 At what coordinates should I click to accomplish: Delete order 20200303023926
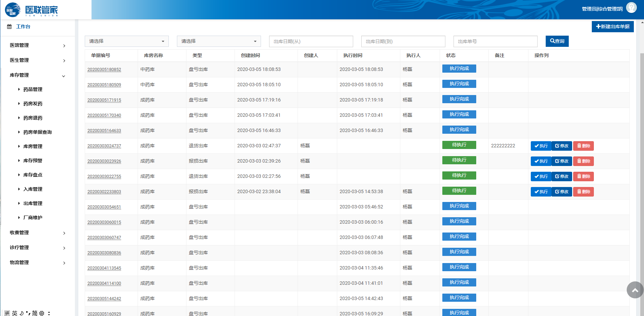coord(583,161)
